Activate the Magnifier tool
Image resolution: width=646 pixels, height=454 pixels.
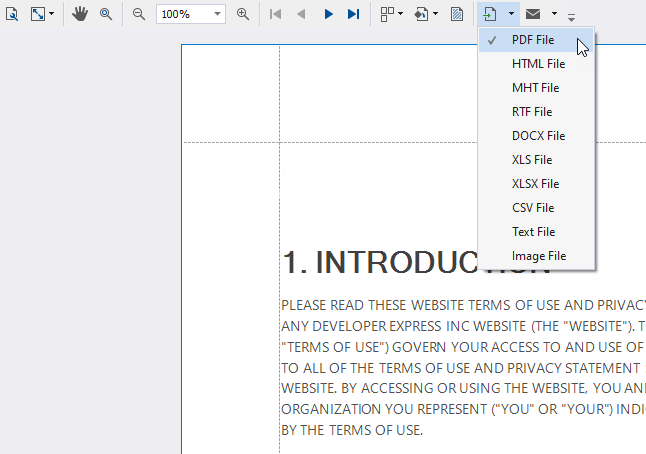106,14
